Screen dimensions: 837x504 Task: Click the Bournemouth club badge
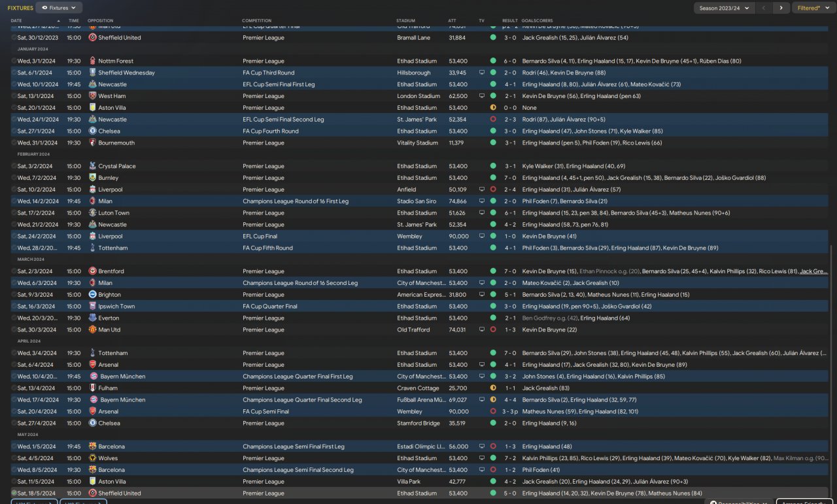tap(92, 143)
